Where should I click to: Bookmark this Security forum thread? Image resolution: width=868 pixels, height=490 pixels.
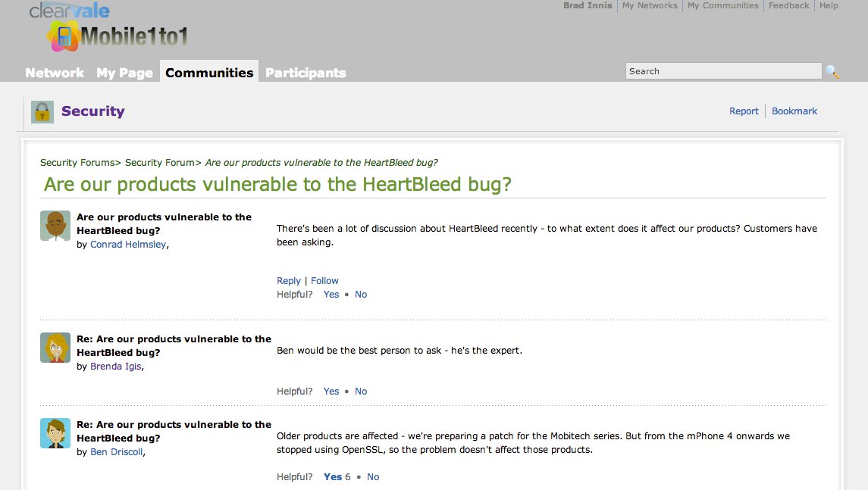coord(794,111)
